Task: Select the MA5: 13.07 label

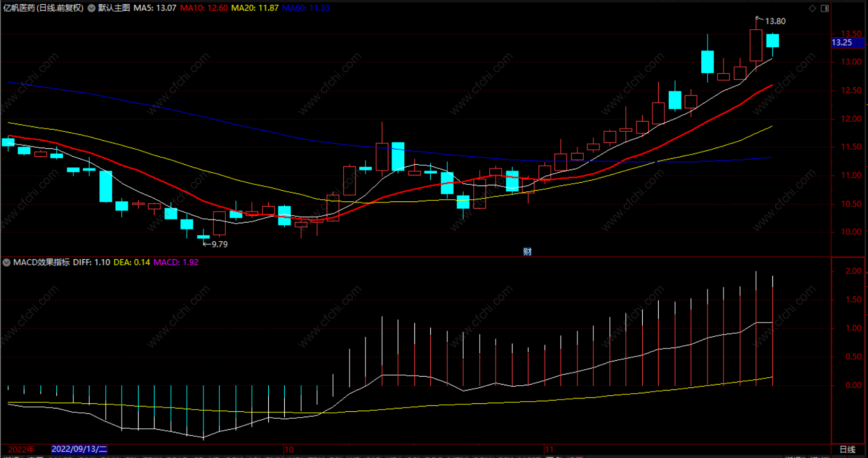Action: (x=155, y=8)
